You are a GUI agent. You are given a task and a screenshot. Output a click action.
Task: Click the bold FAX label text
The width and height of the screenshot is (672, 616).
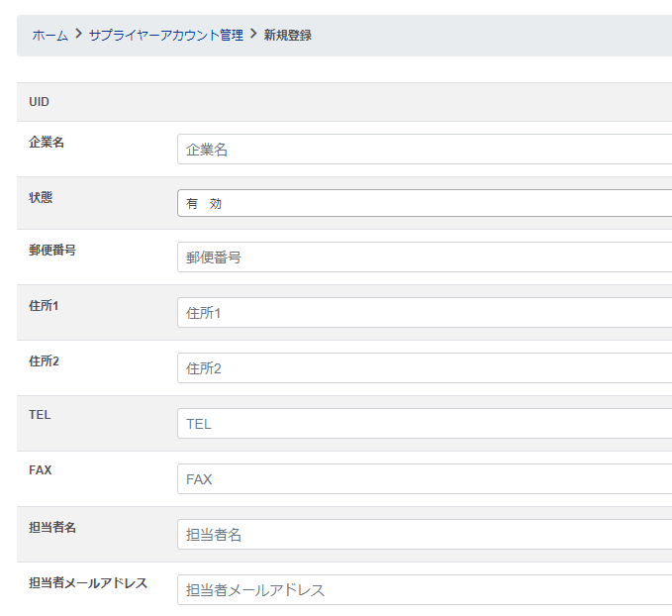(41, 470)
